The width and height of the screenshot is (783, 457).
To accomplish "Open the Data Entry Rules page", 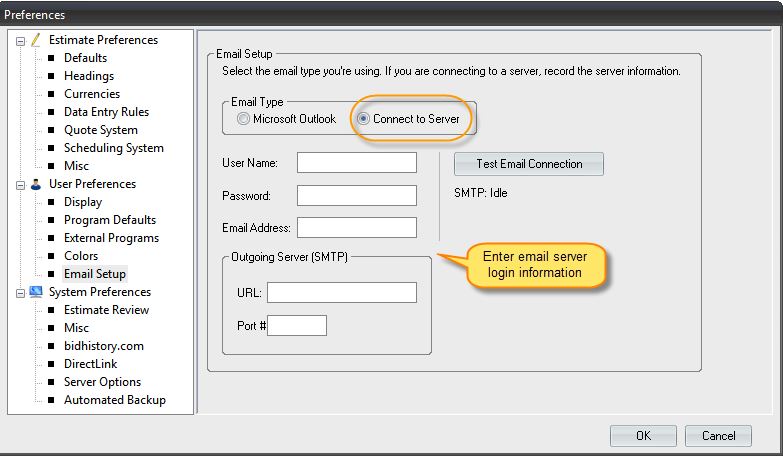I will click(x=106, y=112).
